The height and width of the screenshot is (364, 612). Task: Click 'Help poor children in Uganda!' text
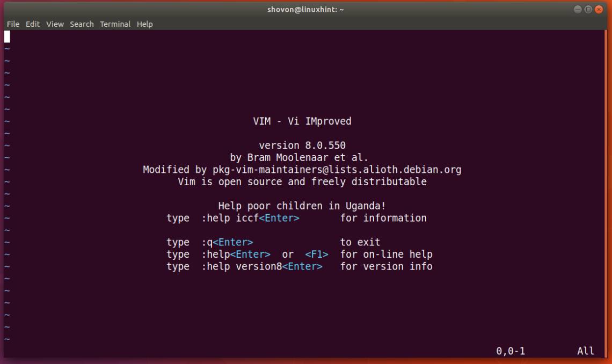pos(302,206)
